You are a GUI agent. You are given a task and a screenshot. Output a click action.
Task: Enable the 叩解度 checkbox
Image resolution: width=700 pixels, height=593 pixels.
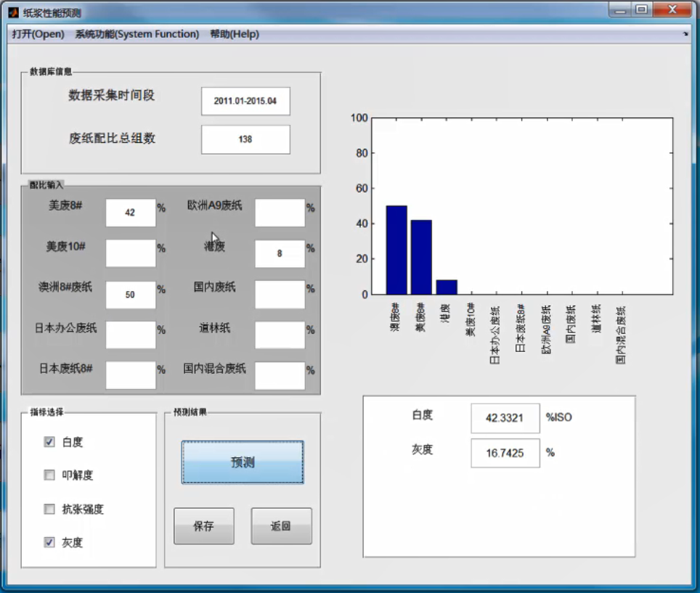click(49, 475)
